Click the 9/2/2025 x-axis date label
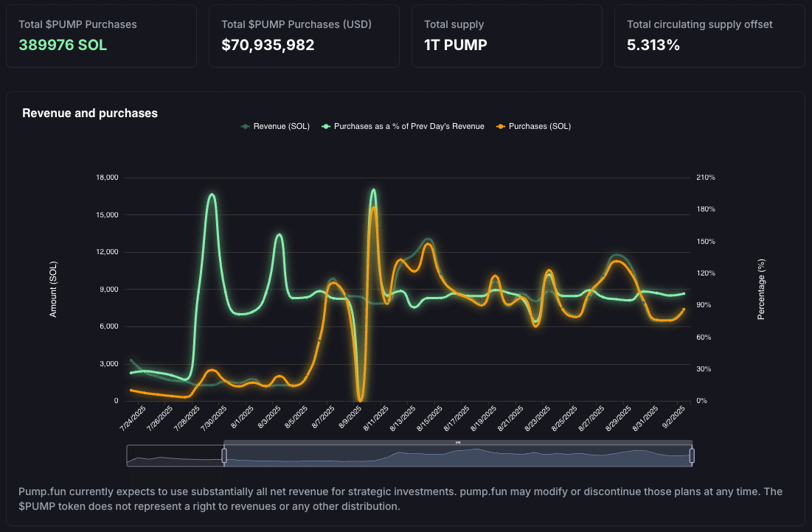The image size is (812, 532). coord(677,418)
